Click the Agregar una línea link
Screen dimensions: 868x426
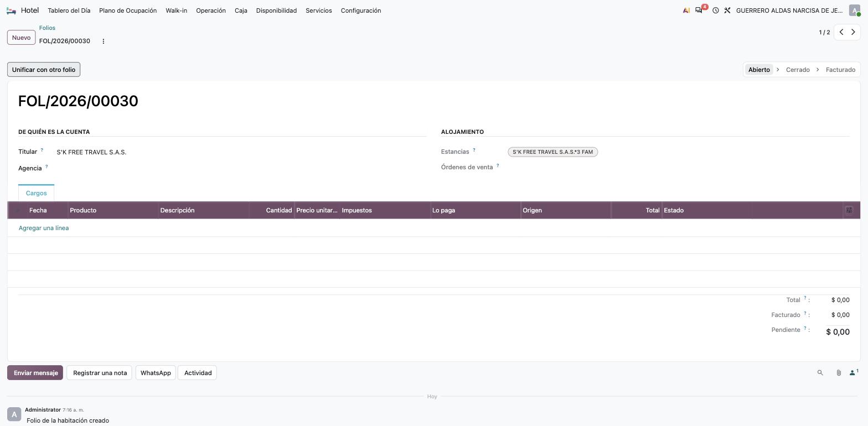(44, 228)
